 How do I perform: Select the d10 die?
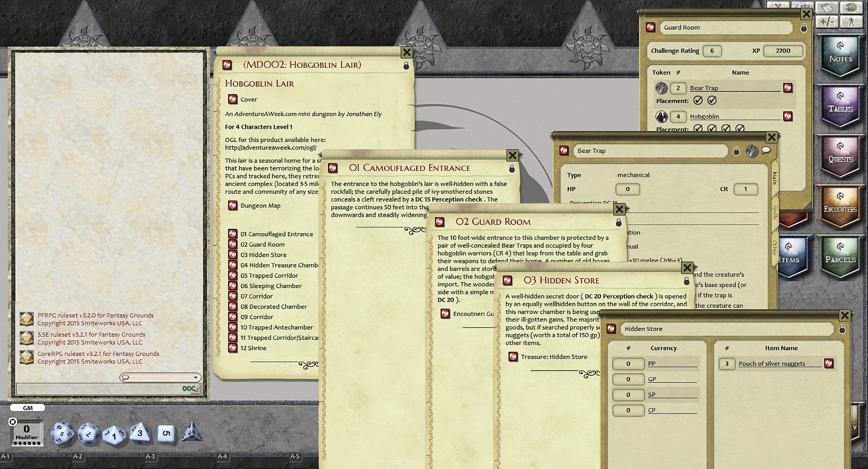coord(114,435)
